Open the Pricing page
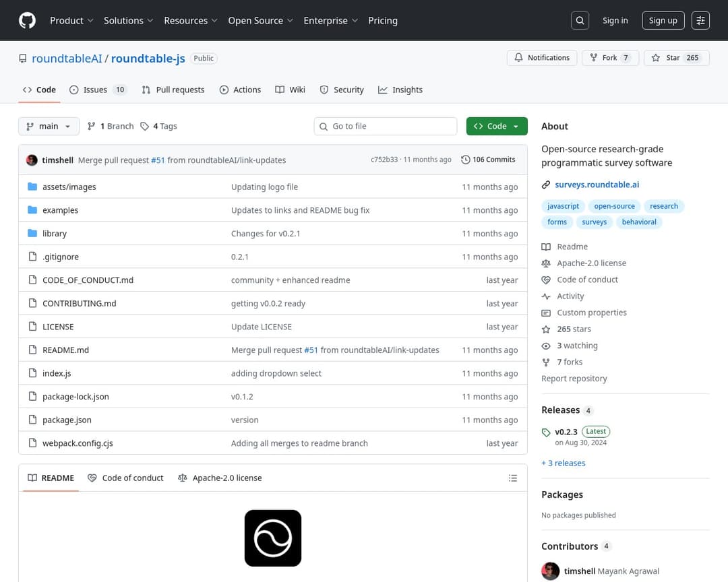This screenshot has height=582, width=728. 383,20
